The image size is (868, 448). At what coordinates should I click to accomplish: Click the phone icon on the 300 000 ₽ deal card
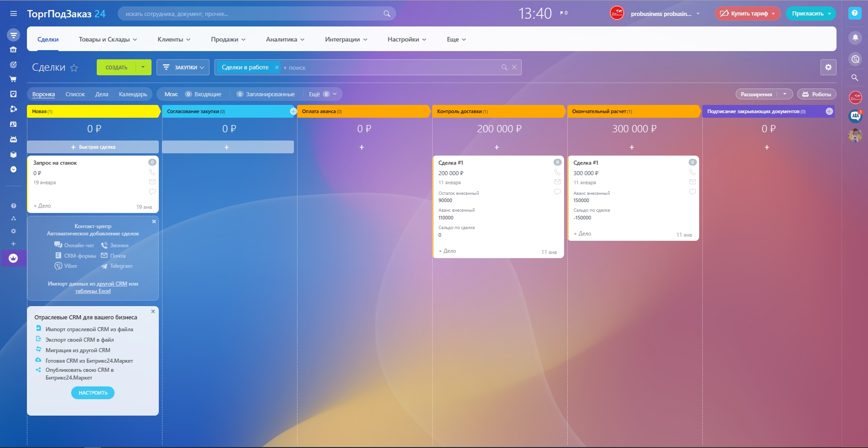(692, 172)
